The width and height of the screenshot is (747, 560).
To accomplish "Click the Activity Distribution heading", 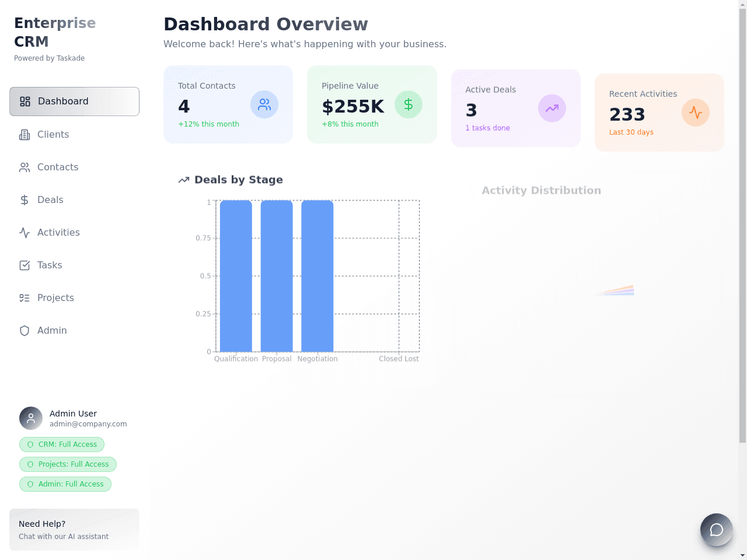I will pos(541,191).
